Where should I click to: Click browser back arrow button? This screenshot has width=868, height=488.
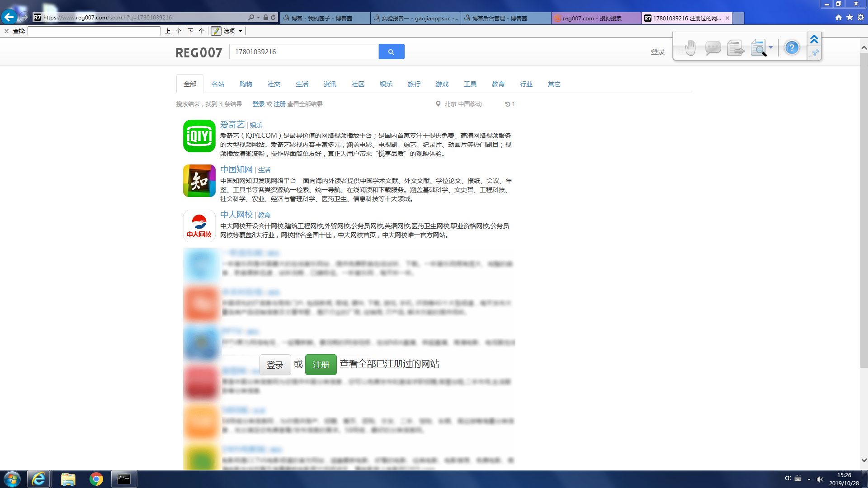point(9,17)
